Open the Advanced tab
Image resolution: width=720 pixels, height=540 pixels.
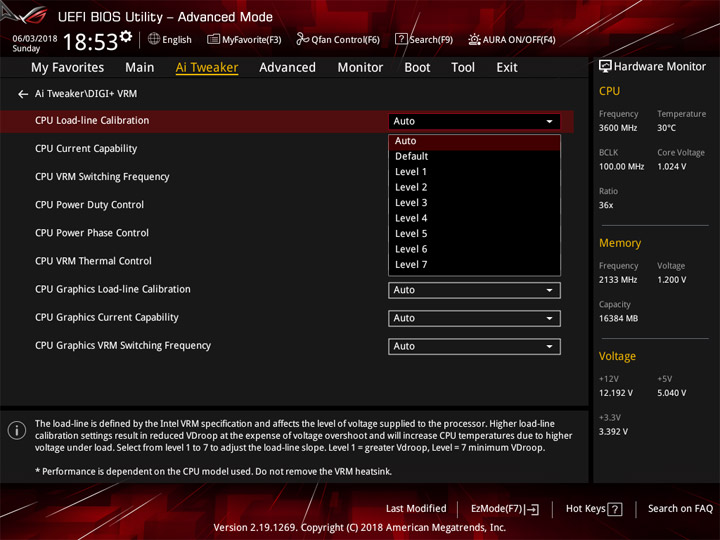pos(287,68)
